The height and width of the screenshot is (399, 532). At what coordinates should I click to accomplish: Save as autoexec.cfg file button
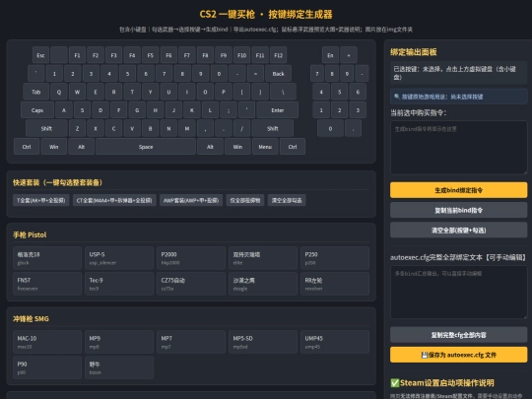[458, 355]
